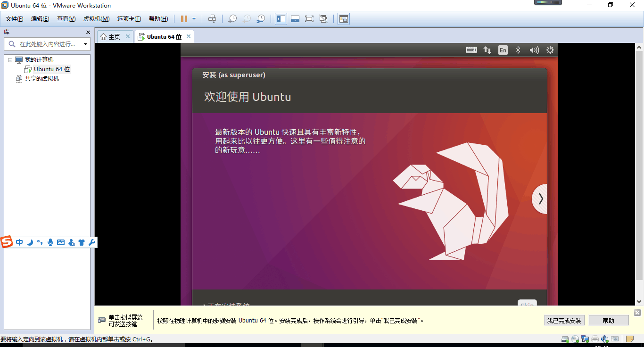This screenshot has height=347, width=644.
Task: Click the Unity mode toolbar icon
Action: coord(323,19)
